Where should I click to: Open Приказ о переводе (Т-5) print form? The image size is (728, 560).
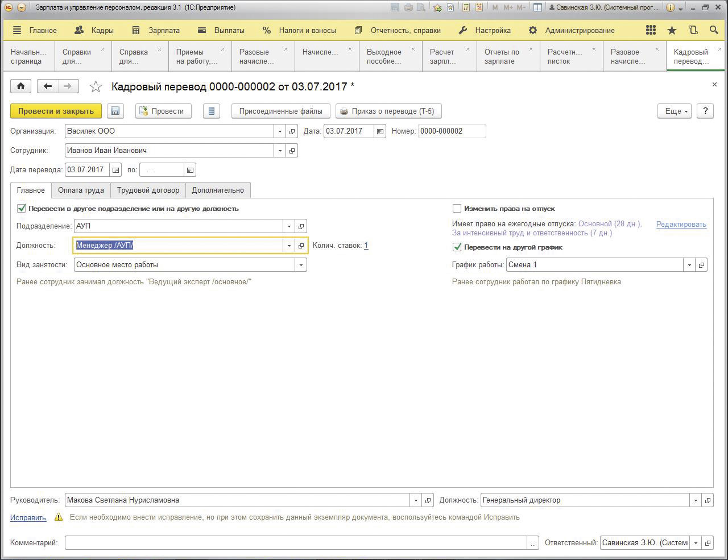pos(388,111)
